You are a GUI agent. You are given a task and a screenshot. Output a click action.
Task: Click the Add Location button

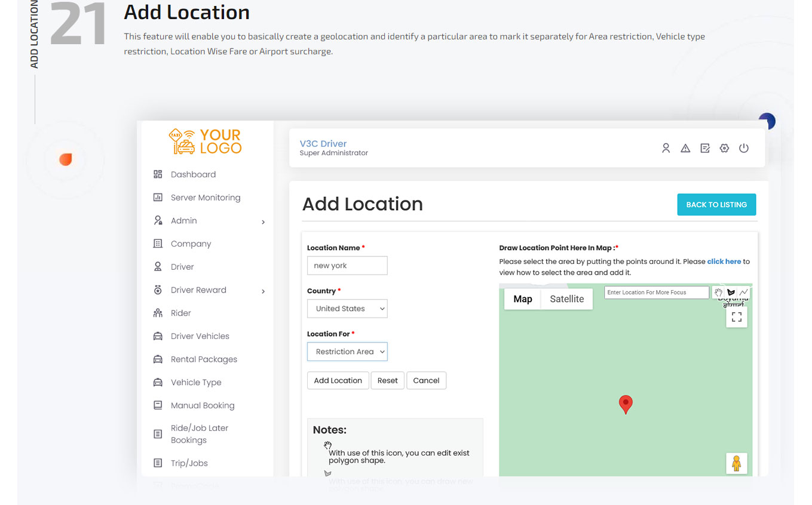coord(338,380)
